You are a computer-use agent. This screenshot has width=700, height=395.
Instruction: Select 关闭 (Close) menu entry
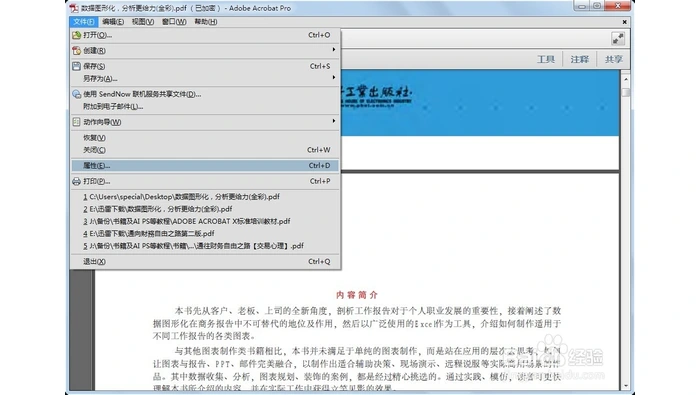(205, 150)
